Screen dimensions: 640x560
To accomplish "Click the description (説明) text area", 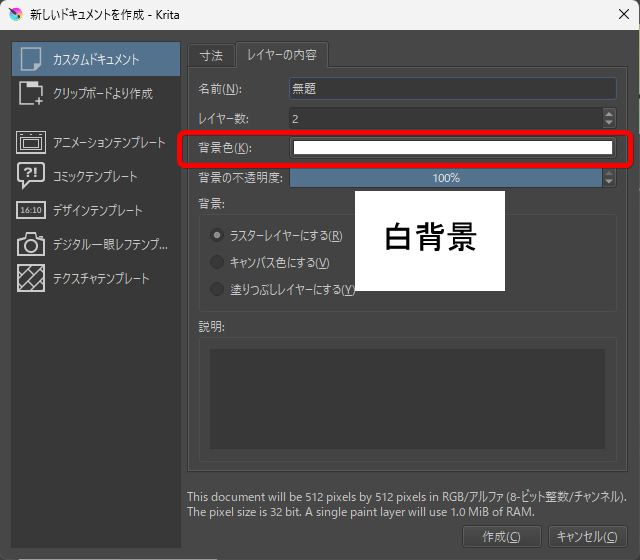I will coord(407,399).
